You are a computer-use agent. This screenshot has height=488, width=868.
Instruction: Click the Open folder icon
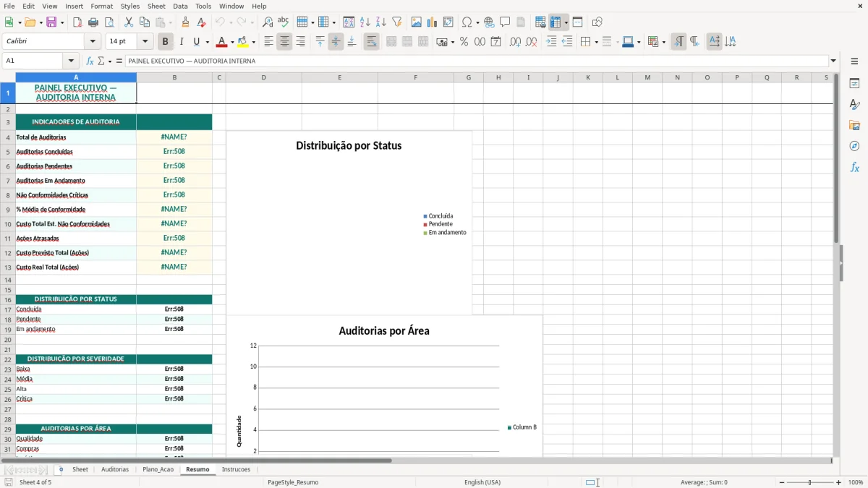[29, 22]
